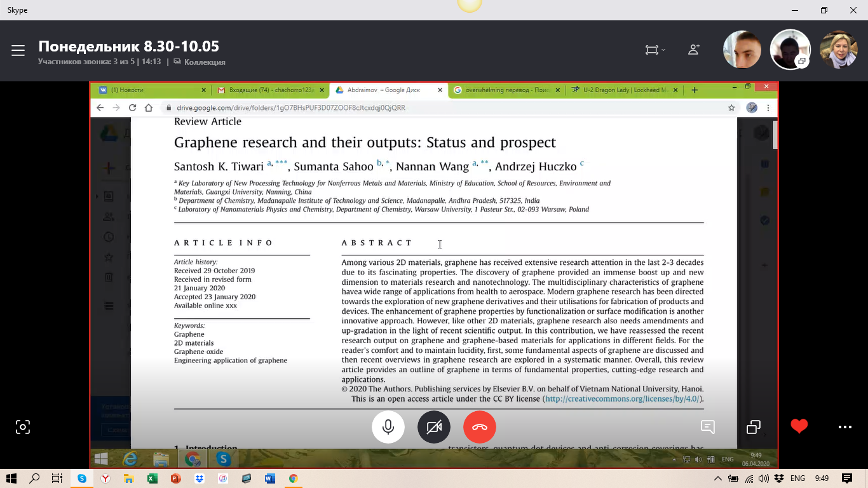
Task: Click the add participants icon
Action: tap(694, 50)
